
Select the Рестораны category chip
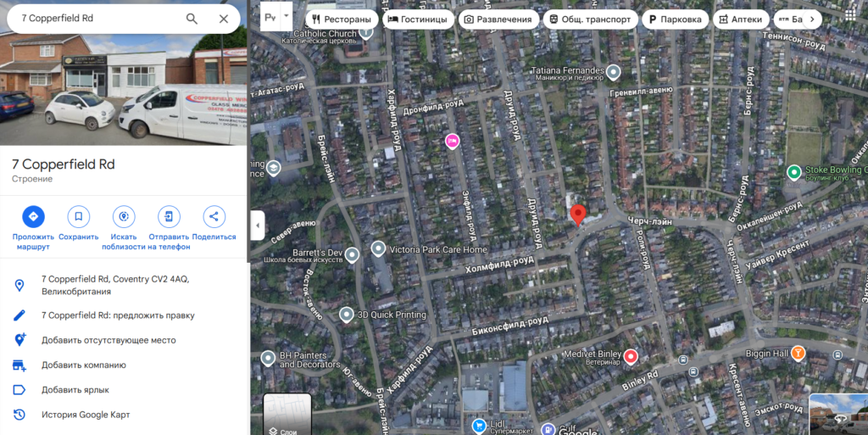pyautogui.click(x=342, y=20)
